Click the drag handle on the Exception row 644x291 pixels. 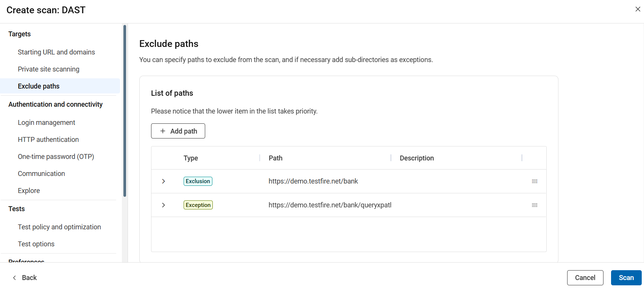tap(535, 205)
